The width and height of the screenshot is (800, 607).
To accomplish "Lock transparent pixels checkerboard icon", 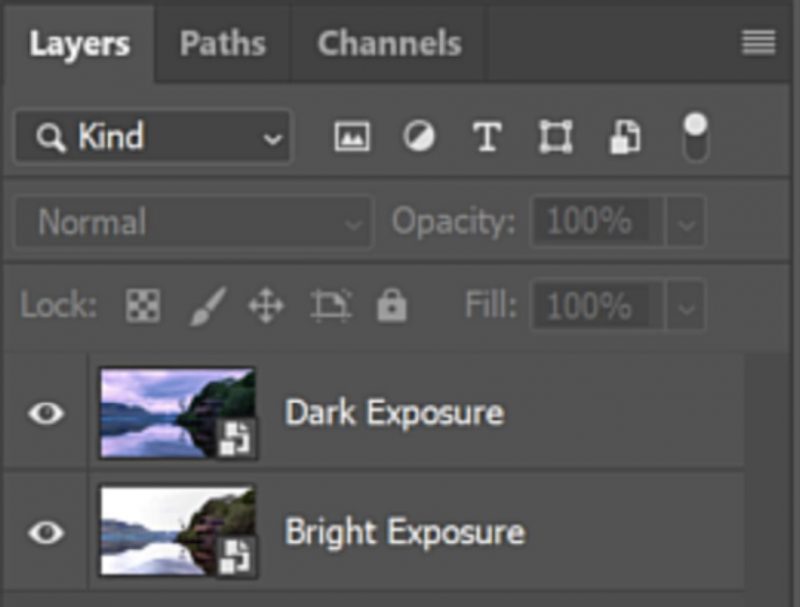I will 142,306.
